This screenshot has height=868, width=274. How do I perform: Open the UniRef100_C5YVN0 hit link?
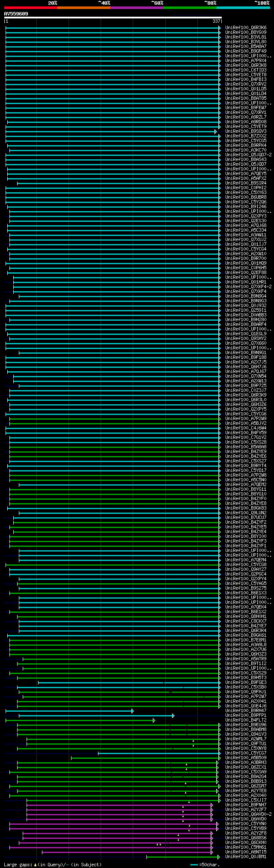[x=246, y=824]
